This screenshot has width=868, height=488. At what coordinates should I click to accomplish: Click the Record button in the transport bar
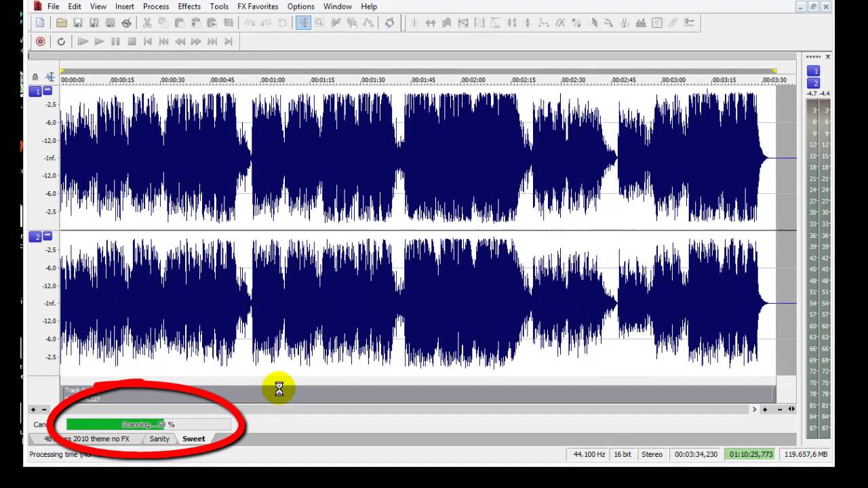point(40,41)
